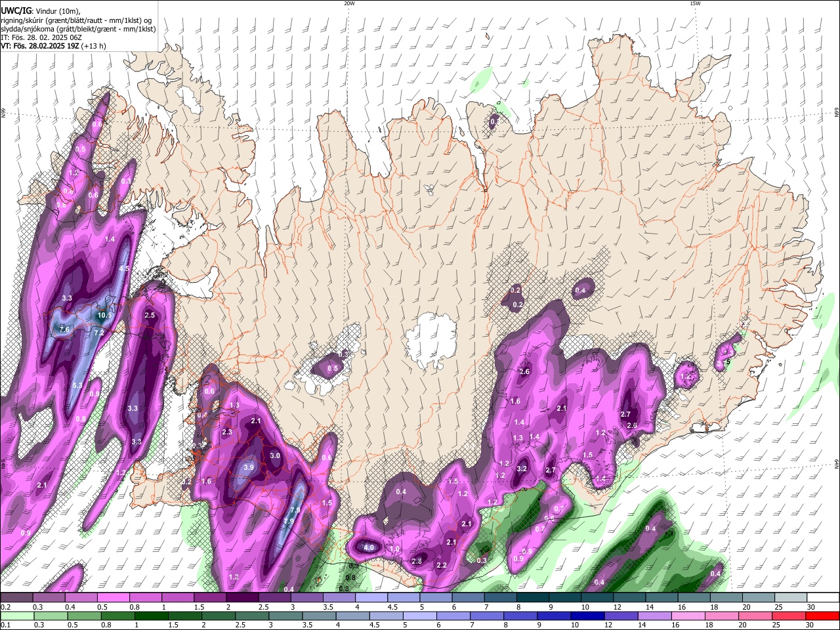Click the 3.0 value label on the map
The image size is (840, 630).
tap(275, 455)
